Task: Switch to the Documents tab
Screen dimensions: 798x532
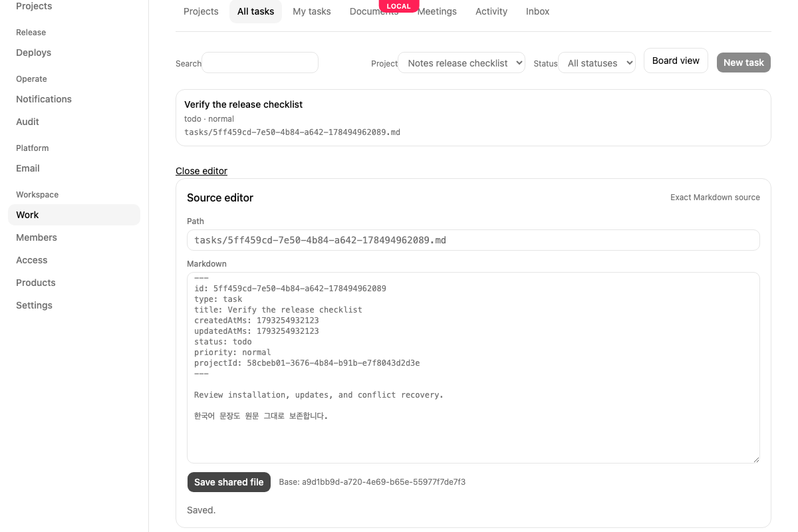Action: (x=374, y=11)
